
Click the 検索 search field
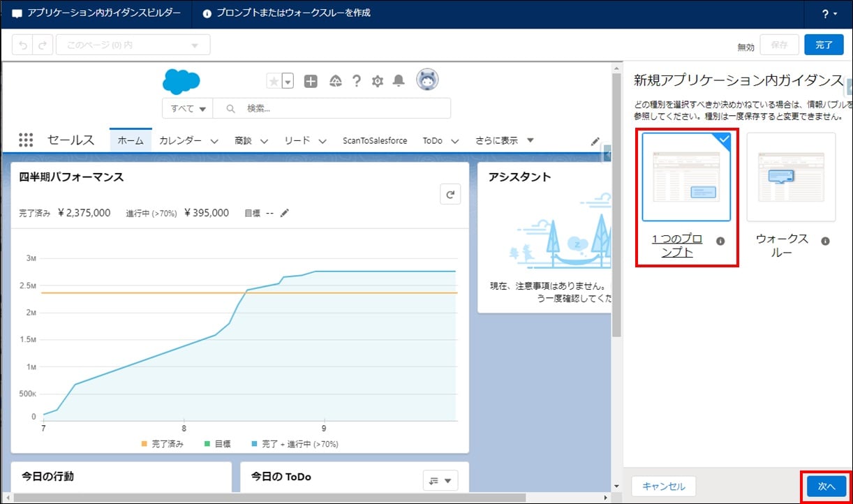point(332,108)
